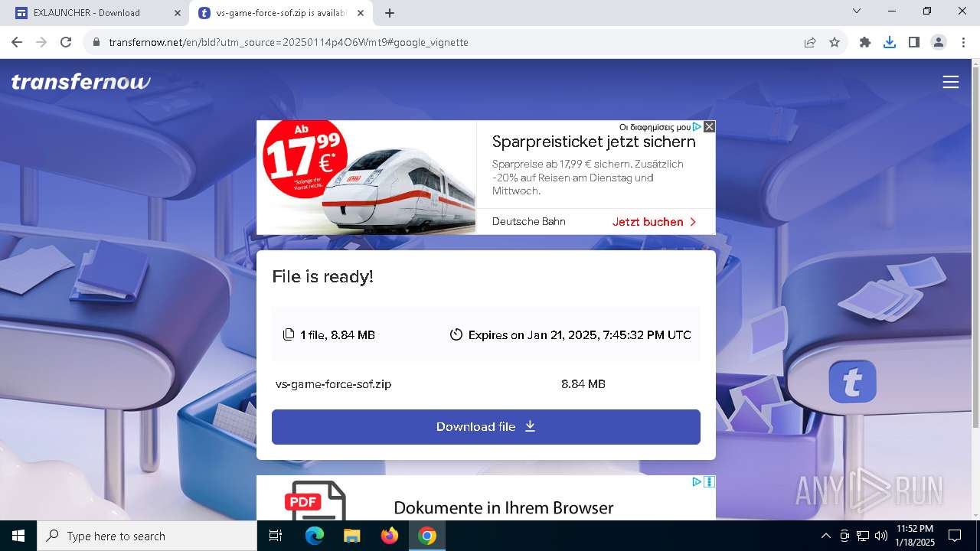Click the Download file button

pos(485,426)
